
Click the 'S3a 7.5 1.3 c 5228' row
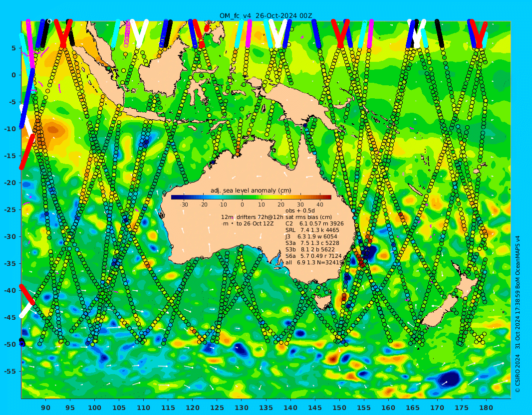pyautogui.click(x=312, y=243)
